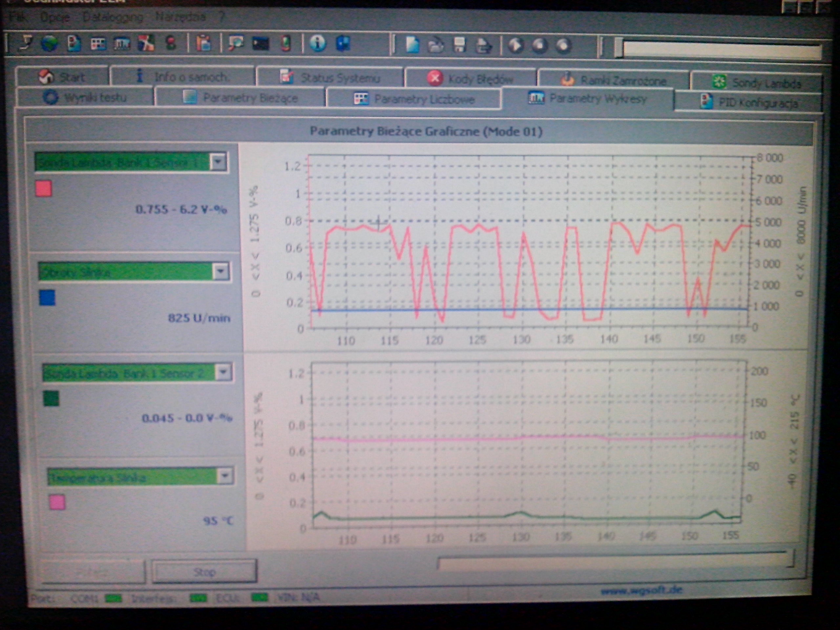Click the open folder toolbar icon
Image resolution: width=840 pixels, height=630 pixels.
click(x=435, y=46)
